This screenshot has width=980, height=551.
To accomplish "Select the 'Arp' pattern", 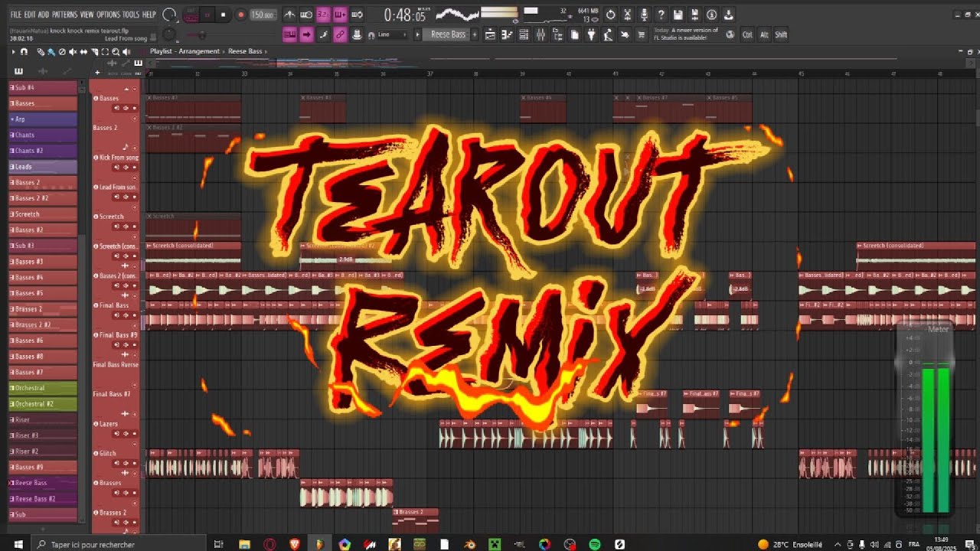I will (43, 119).
